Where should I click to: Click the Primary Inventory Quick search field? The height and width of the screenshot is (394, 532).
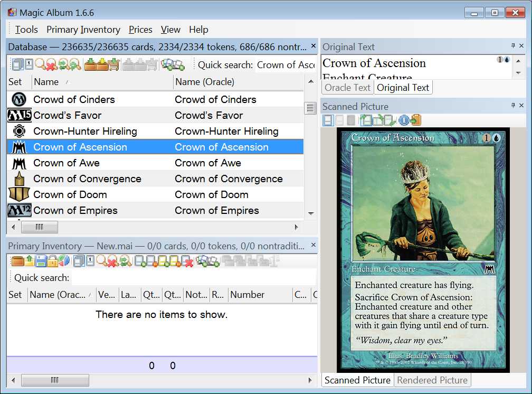[194, 278]
